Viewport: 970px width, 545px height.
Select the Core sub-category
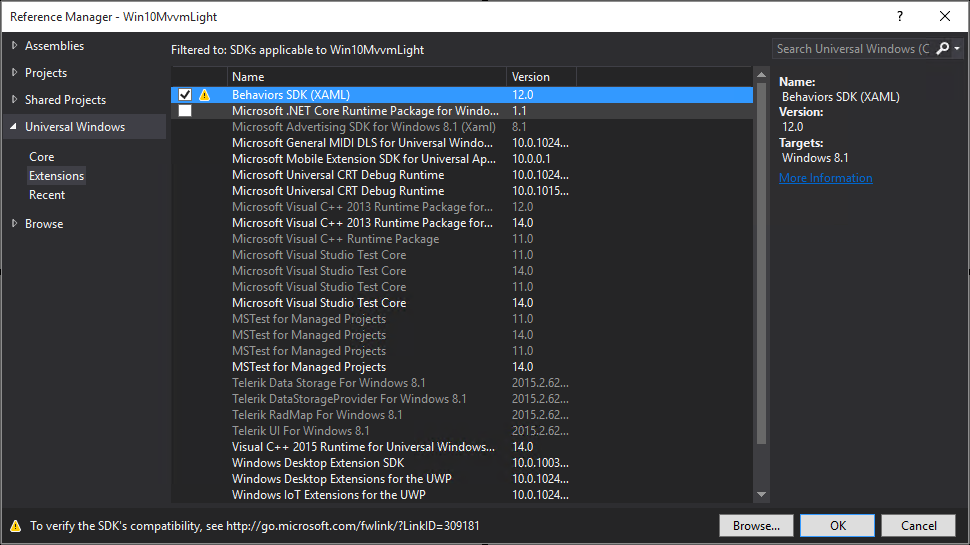(x=41, y=157)
